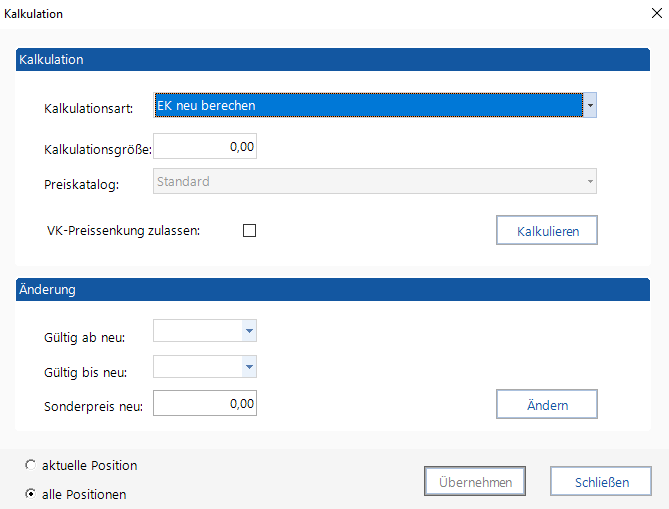Open the Gültig bis neu date picker arrow
The image size is (669, 509).
pos(250,366)
